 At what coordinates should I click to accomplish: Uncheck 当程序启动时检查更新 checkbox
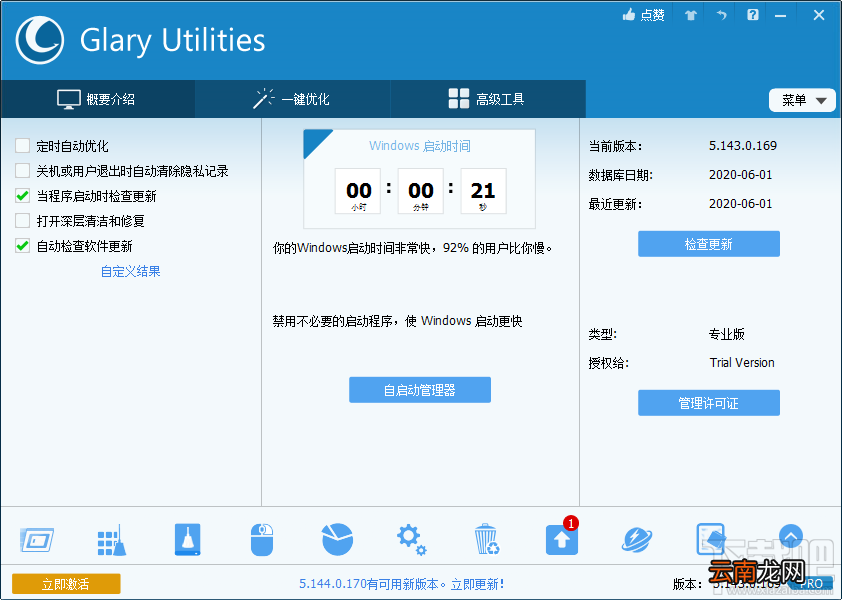click(23, 196)
